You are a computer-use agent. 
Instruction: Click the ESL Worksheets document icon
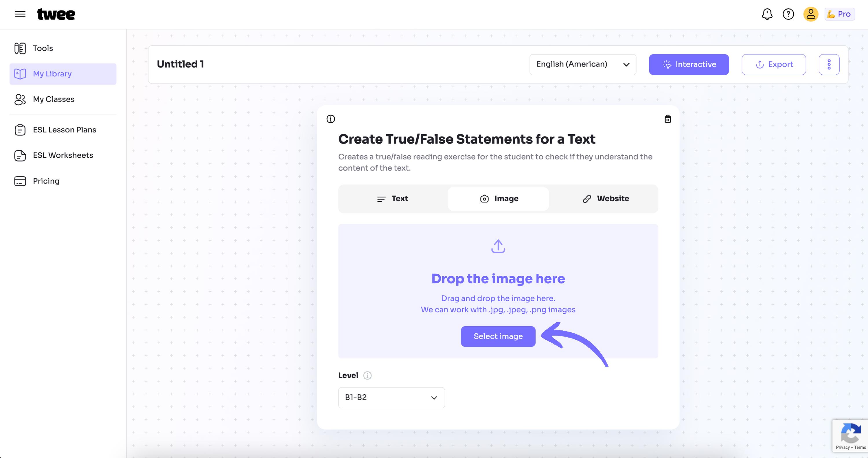(x=20, y=155)
